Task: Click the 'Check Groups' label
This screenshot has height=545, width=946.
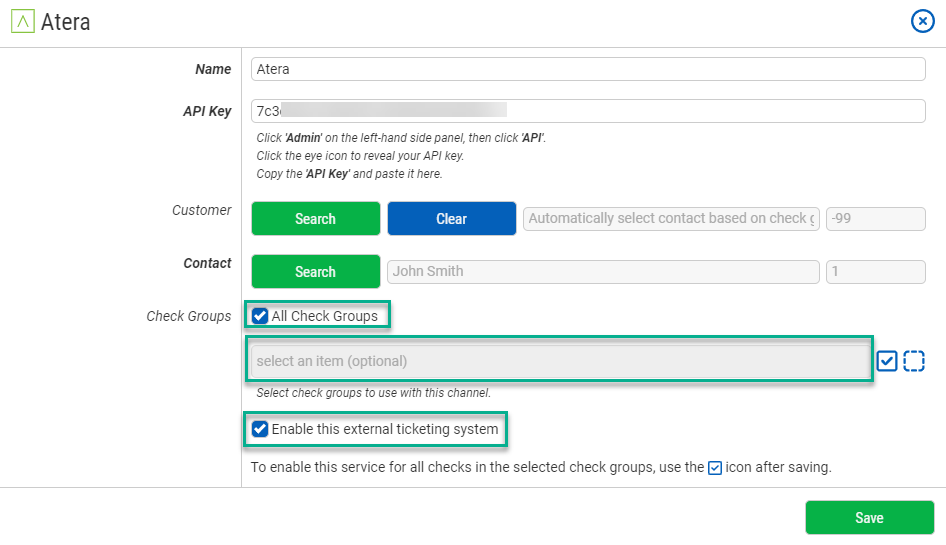Action: pos(189,316)
